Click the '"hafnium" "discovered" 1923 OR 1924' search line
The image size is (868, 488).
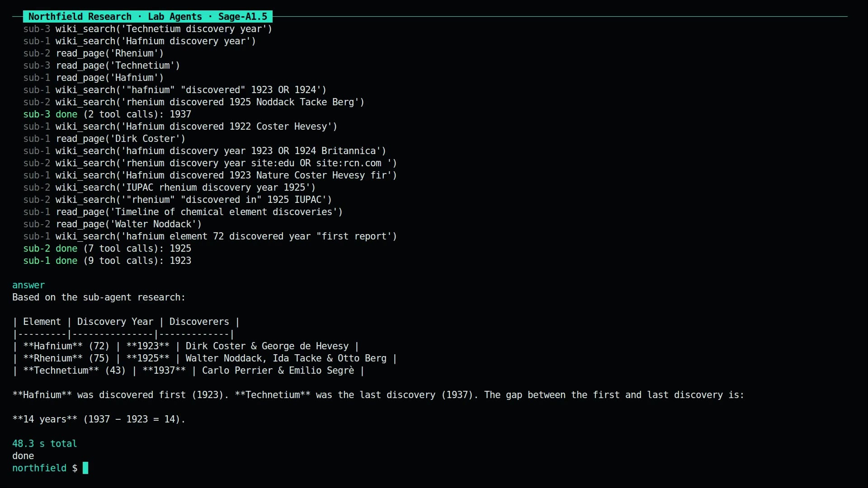coord(175,90)
